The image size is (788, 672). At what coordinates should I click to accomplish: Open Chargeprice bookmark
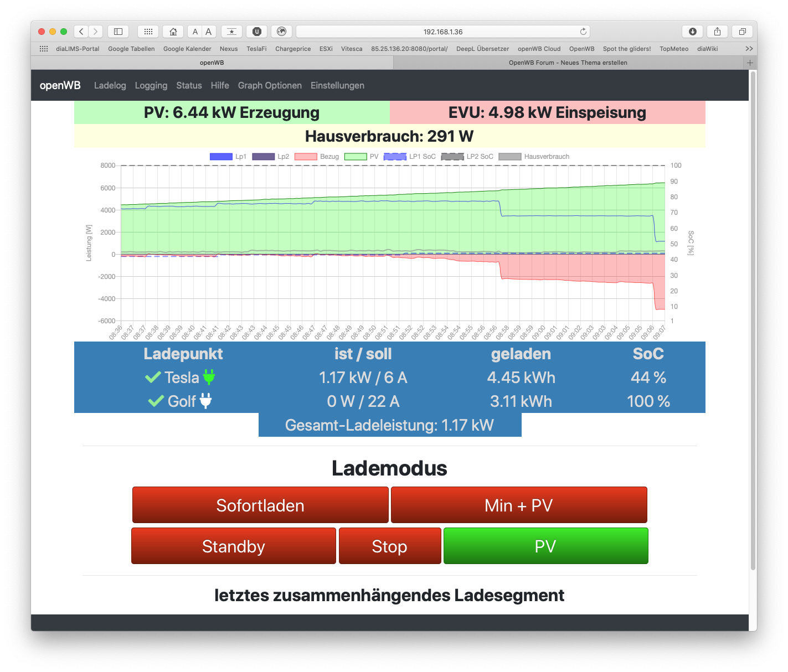293,49
